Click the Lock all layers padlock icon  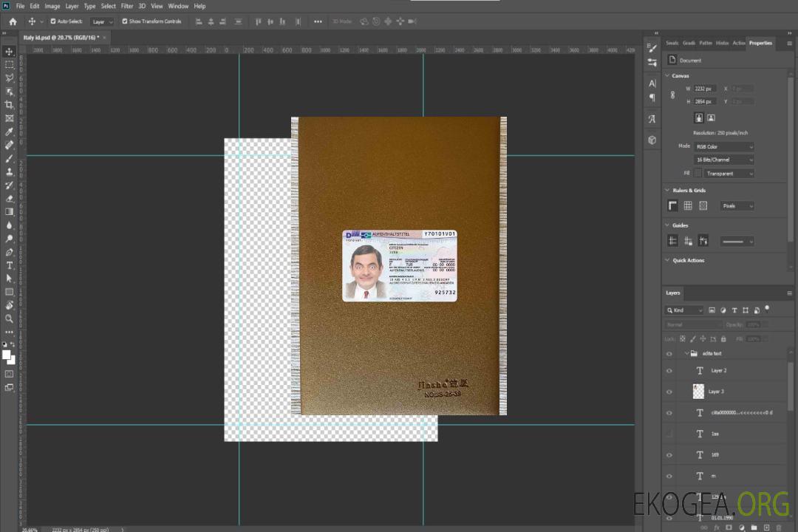coord(723,338)
